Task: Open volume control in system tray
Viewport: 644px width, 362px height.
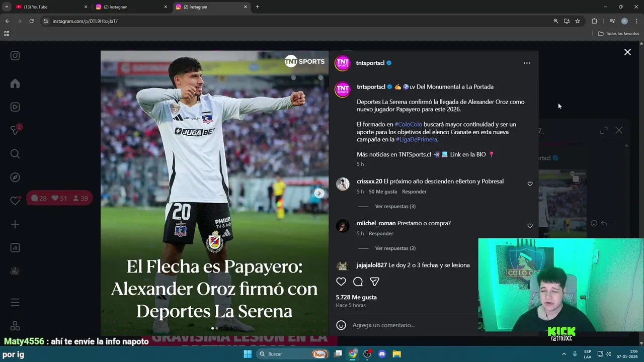Action: (608, 354)
